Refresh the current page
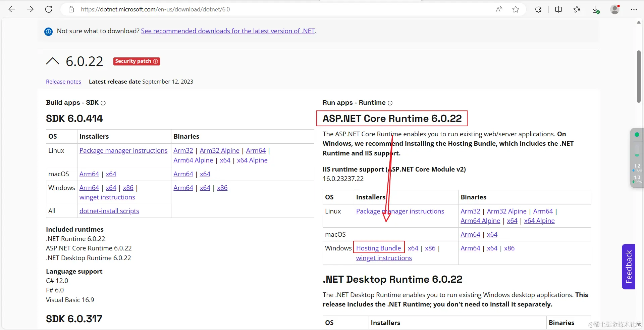 (49, 9)
